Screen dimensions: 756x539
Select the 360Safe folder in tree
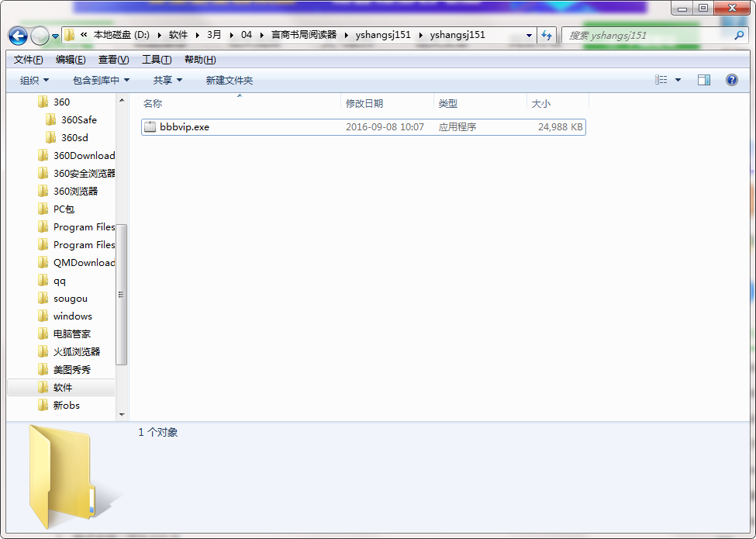tap(78, 119)
